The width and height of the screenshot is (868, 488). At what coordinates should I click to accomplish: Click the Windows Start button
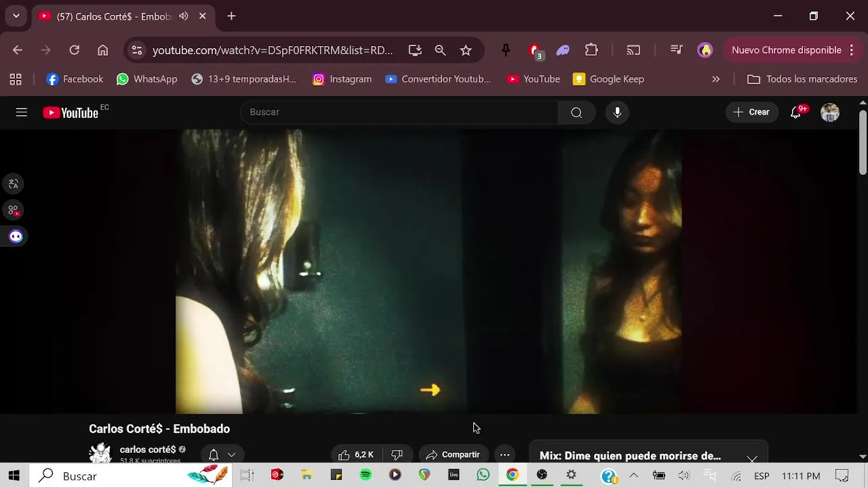[x=14, y=476]
